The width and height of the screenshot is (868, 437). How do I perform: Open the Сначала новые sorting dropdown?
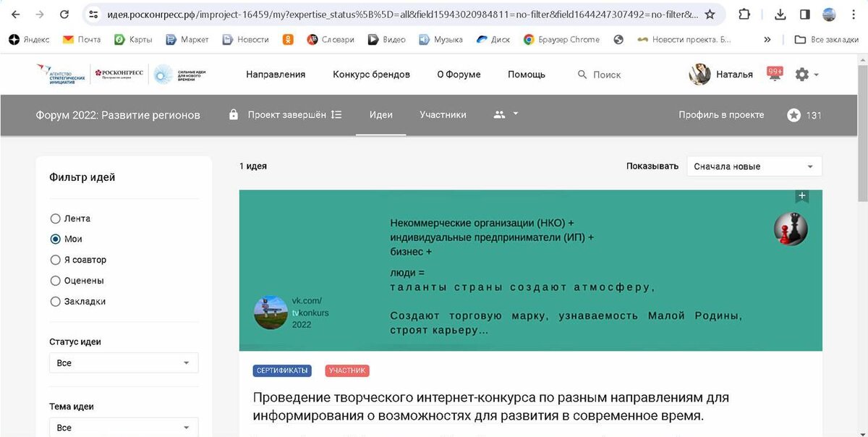(x=753, y=166)
